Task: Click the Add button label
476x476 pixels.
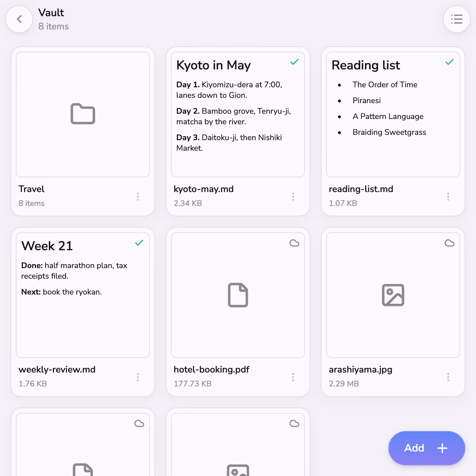Action: point(414,448)
